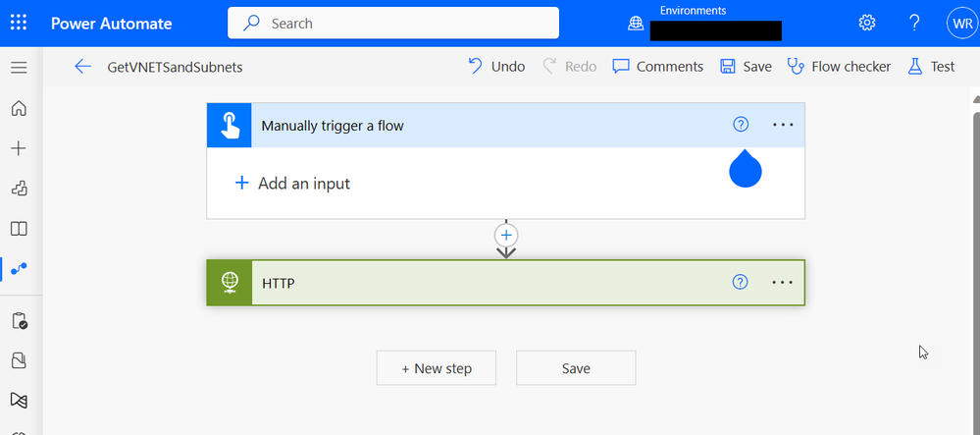Undo the last change
Viewport: 980px width, 435px height.
click(x=496, y=67)
